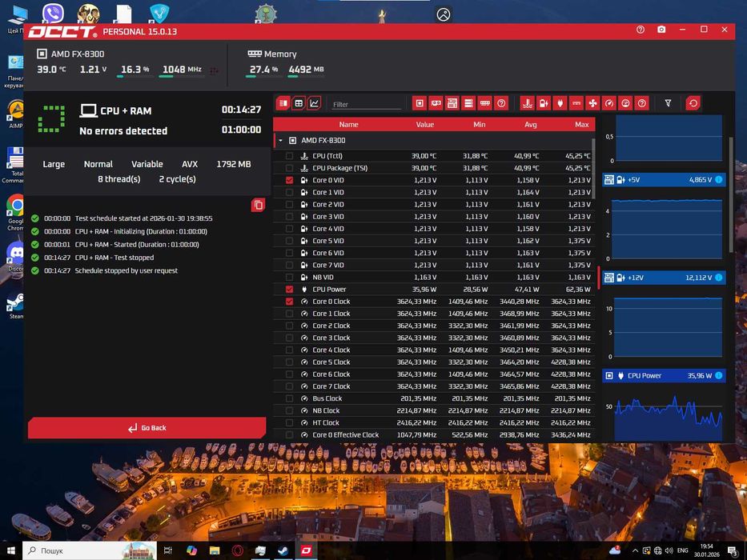Select the NB Clock row
This screenshot has width=747, height=560.
click(x=434, y=410)
